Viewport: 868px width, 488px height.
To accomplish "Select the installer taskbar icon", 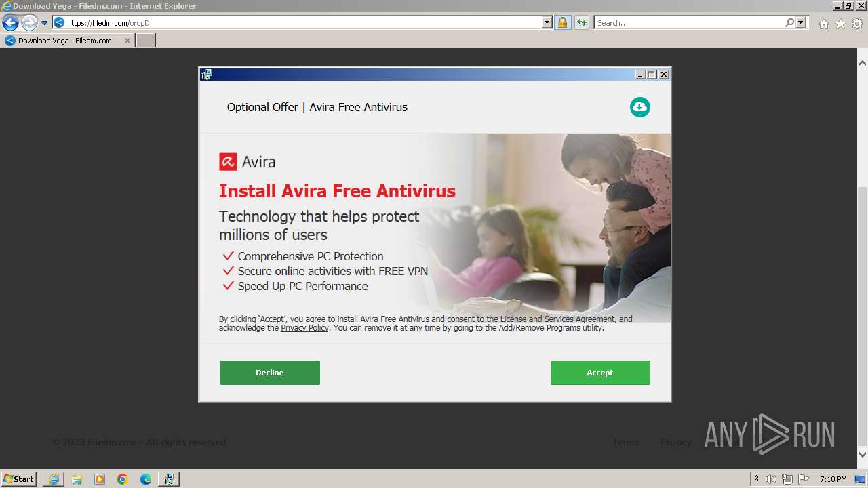I will click(169, 479).
